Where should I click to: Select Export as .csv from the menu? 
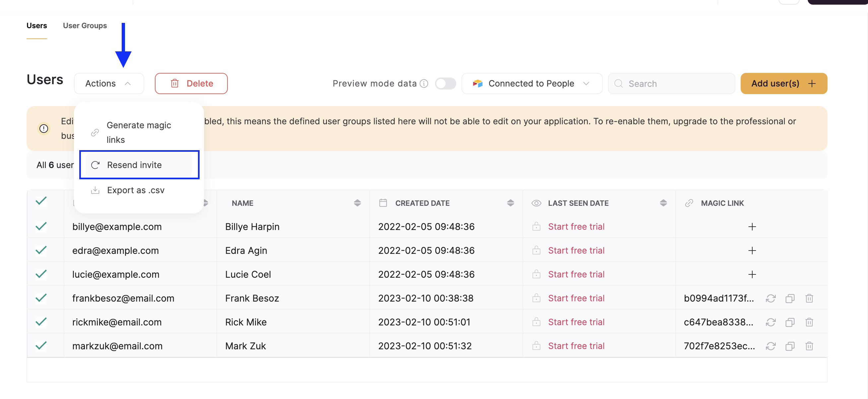coord(136,190)
